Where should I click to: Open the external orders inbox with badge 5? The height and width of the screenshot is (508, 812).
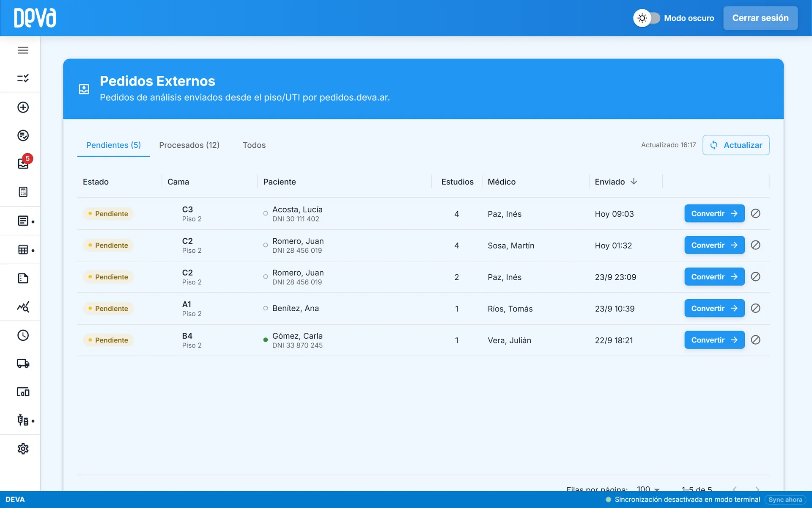coord(23,163)
